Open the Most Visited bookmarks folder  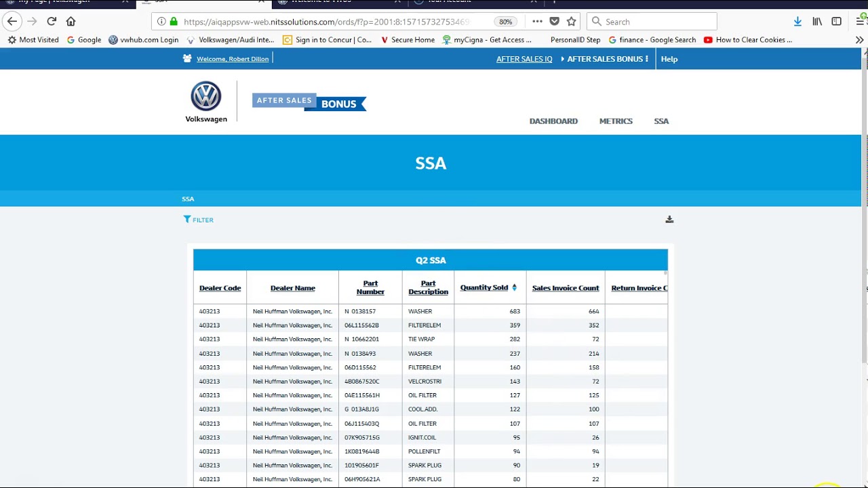pos(33,40)
